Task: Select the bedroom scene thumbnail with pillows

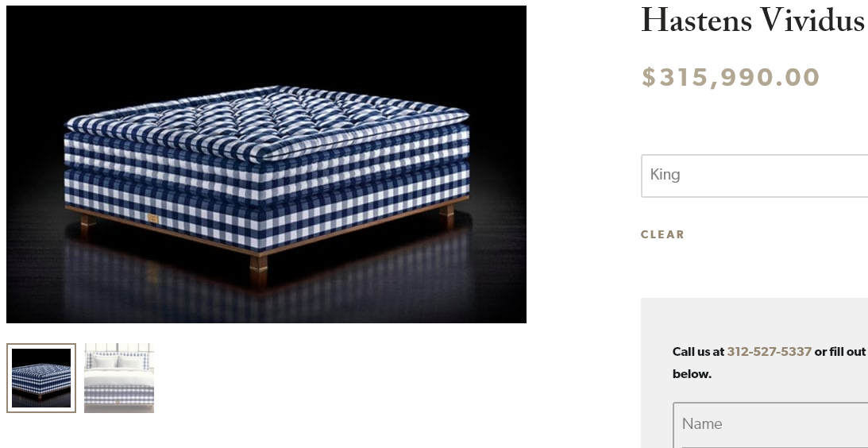Action: tap(119, 378)
